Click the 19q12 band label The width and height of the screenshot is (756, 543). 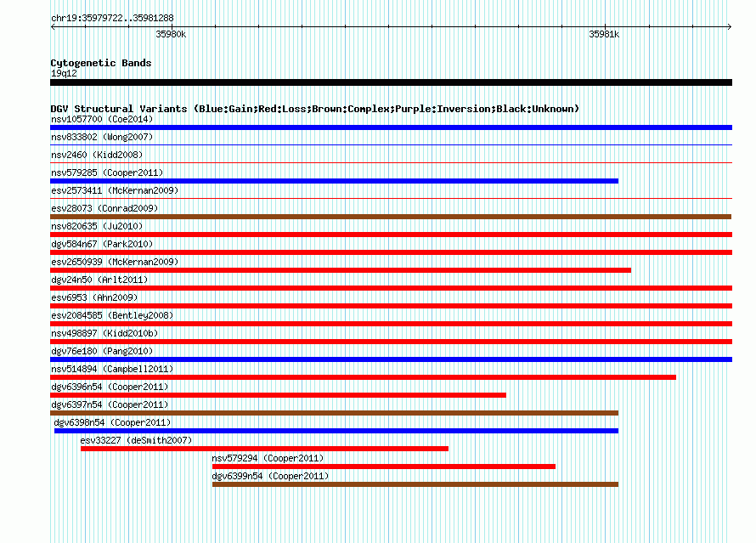tap(64, 73)
